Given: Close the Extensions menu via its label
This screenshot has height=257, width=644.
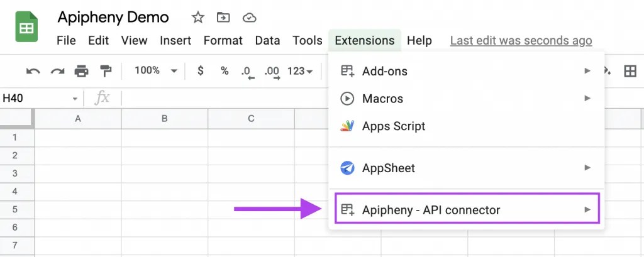Looking at the screenshot, I should (365, 41).
